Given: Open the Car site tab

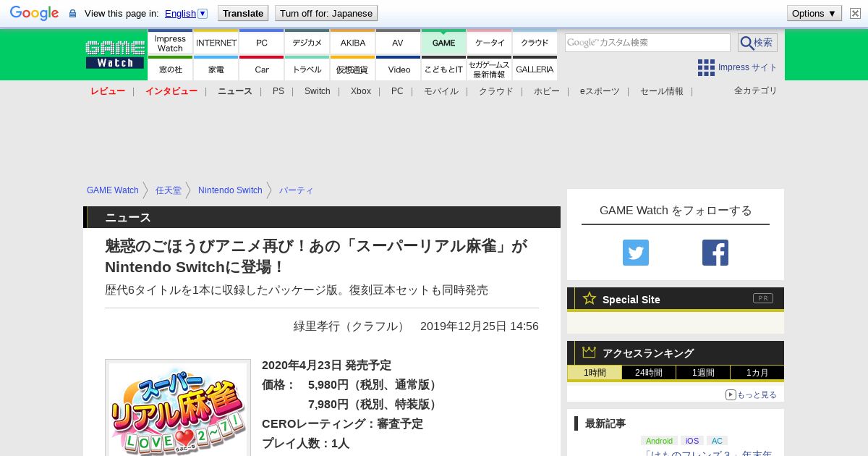Looking at the screenshot, I should pyautogui.click(x=262, y=69).
